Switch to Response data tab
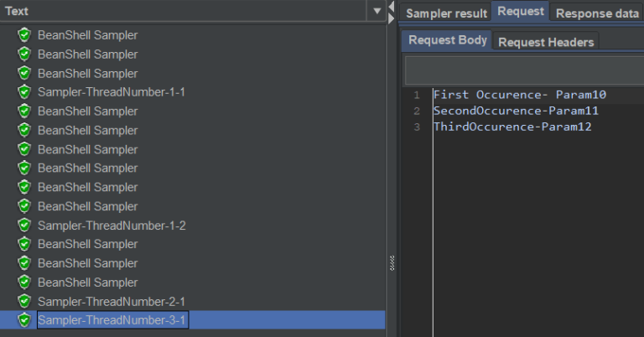This screenshot has height=337, width=644. coord(597,13)
